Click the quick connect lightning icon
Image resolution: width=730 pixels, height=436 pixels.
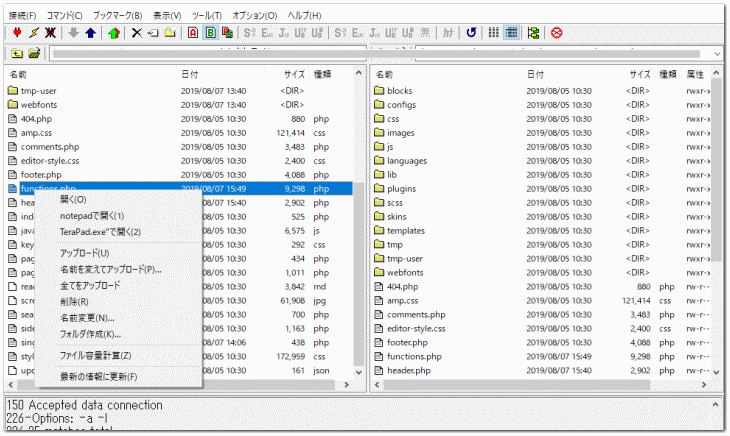(32, 33)
